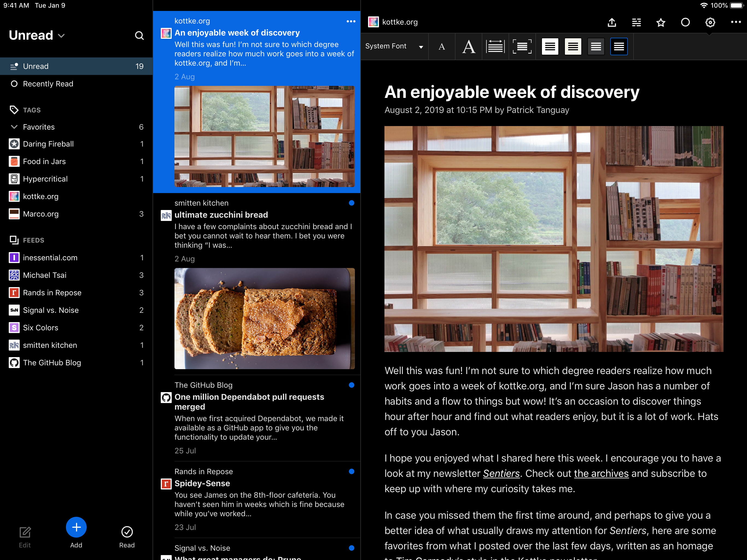Screen dimensions: 747x560
Task: Click the search magnifier in sidebar
Action: (x=139, y=36)
